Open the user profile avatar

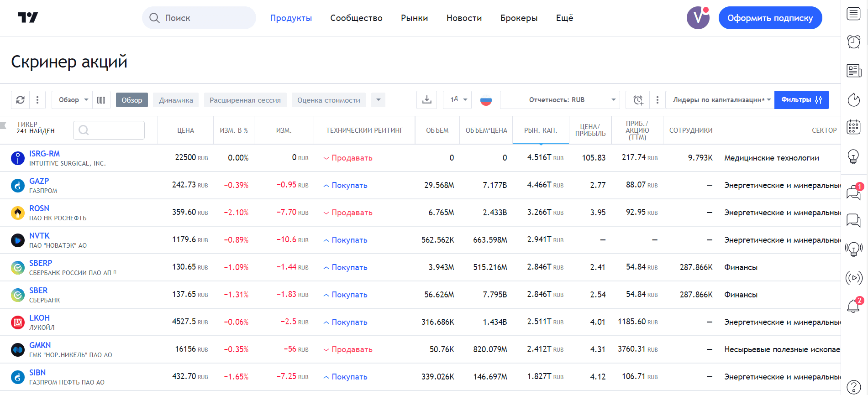pyautogui.click(x=698, y=18)
